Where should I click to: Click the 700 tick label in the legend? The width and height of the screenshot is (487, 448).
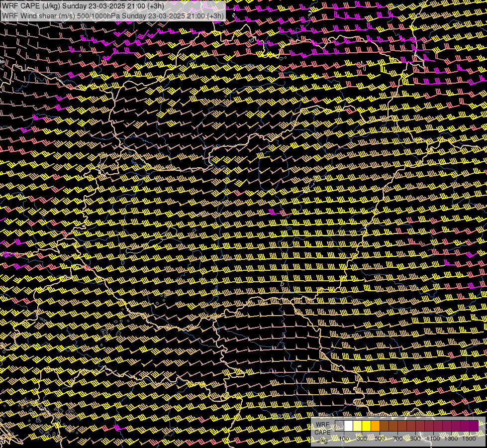(397, 439)
